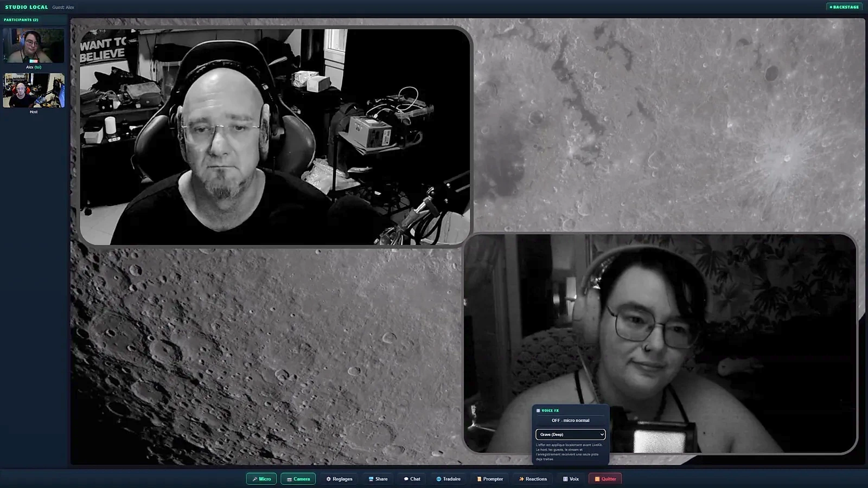The image size is (868, 488).
Task: Click the host's large video tile
Action: point(275,137)
